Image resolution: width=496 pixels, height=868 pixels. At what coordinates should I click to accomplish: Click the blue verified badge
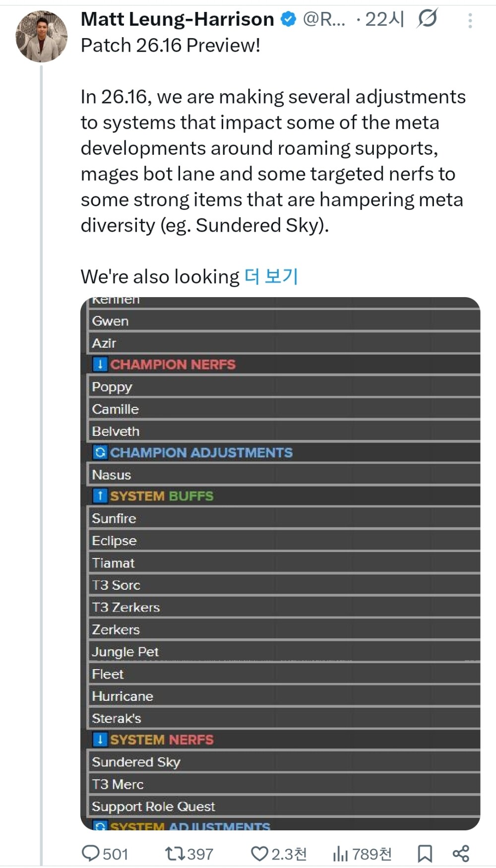tap(288, 19)
